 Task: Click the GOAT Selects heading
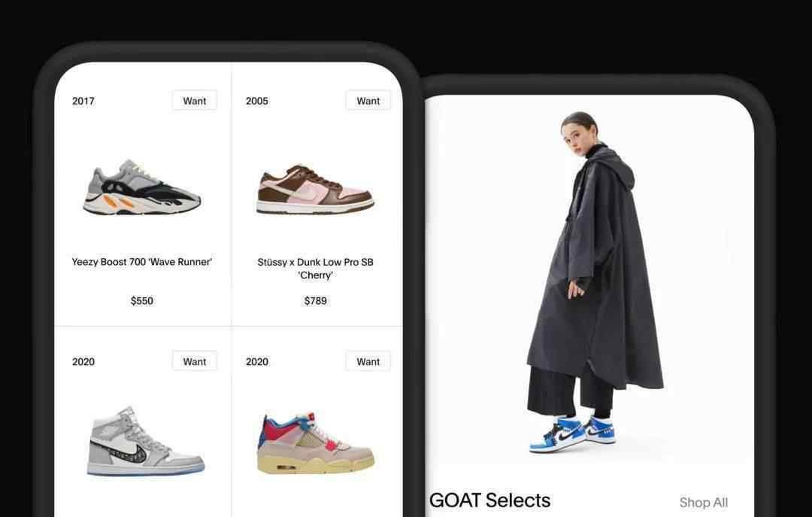[490, 500]
